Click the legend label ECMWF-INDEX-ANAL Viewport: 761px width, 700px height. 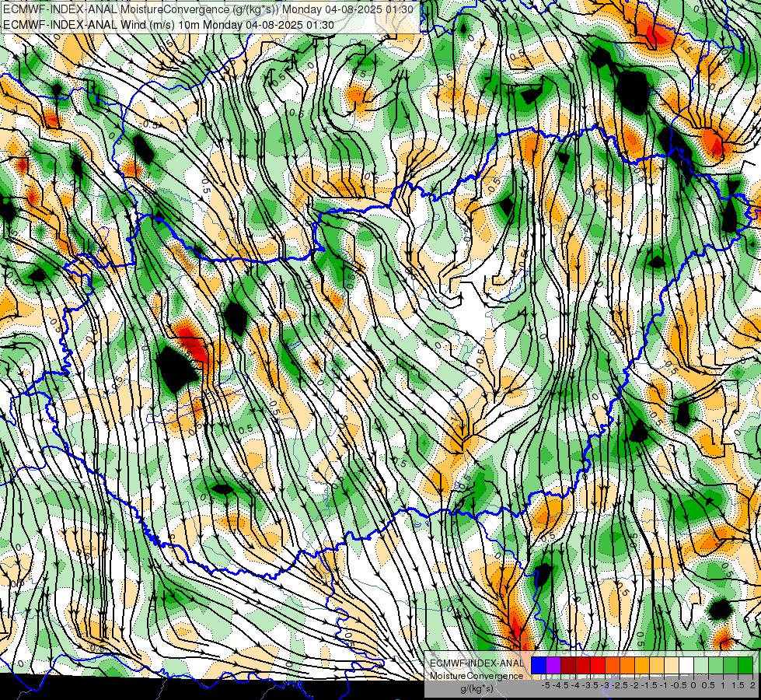click(477, 663)
